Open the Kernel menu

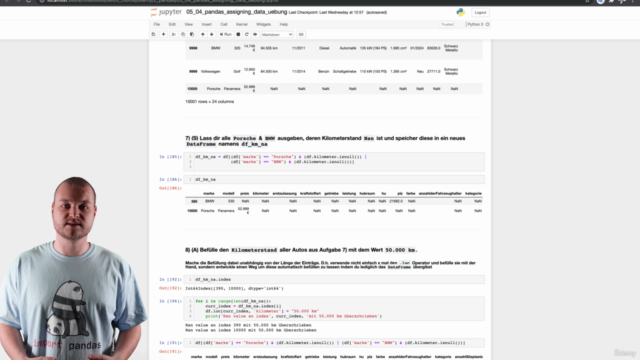(x=242, y=24)
